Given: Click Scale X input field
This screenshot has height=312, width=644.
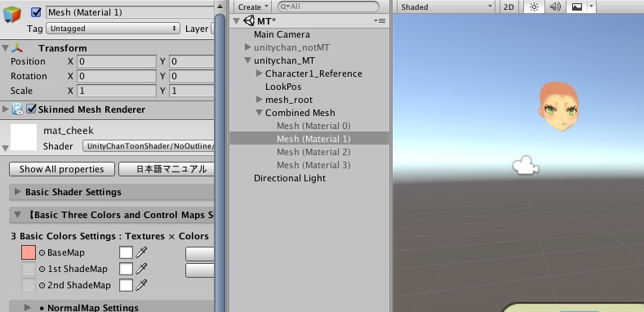Looking at the screenshot, I should click(x=117, y=91).
